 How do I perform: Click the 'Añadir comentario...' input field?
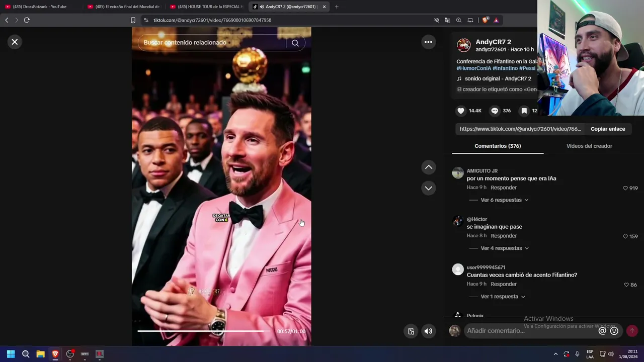pyautogui.click(x=530, y=331)
